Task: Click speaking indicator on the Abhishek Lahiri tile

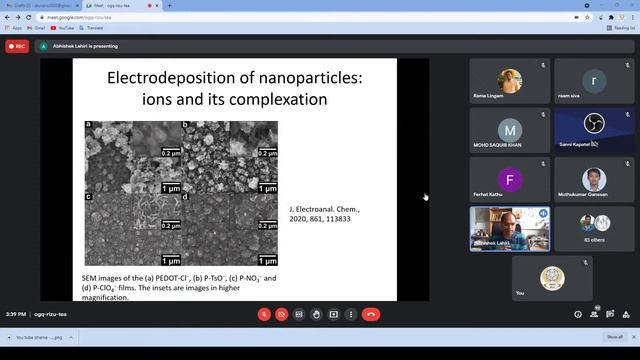Action: click(543, 213)
